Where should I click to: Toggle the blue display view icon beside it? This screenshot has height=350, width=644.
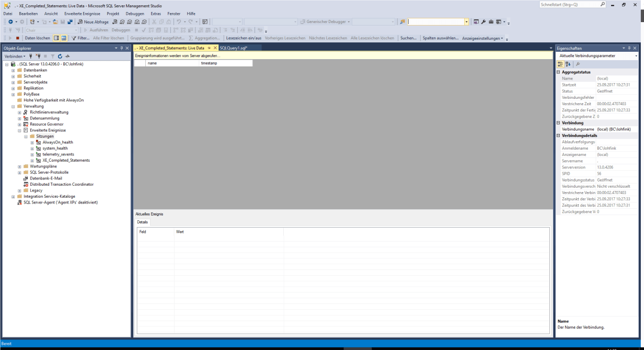63,38
